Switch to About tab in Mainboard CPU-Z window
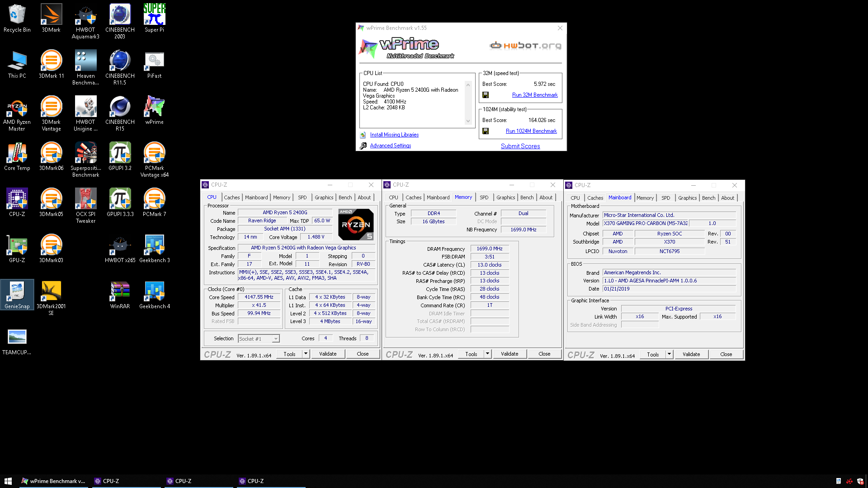Viewport: 868px width, 488px height. click(728, 198)
